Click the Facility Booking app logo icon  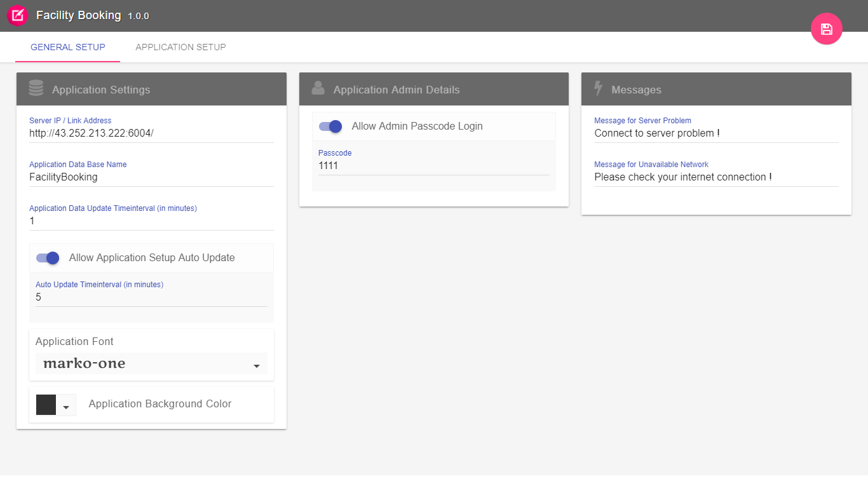point(18,15)
